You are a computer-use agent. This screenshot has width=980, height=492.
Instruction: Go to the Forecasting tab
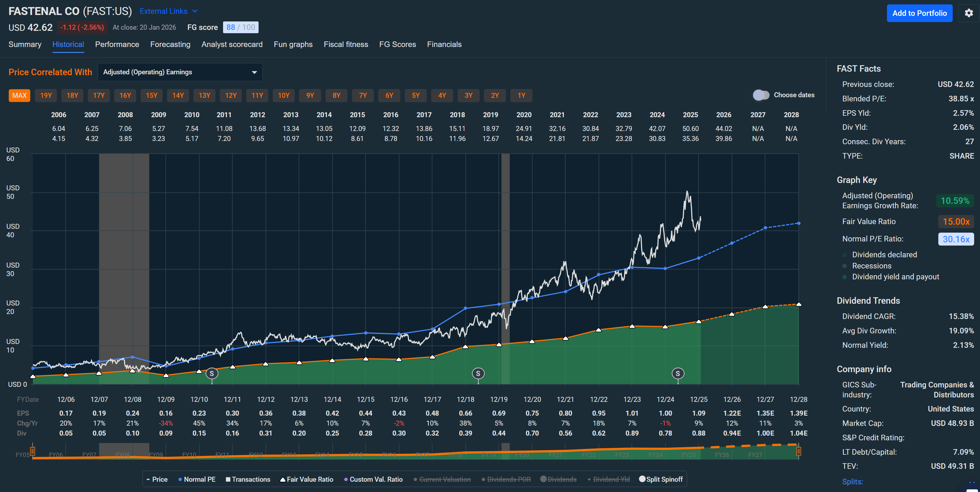(170, 45)
